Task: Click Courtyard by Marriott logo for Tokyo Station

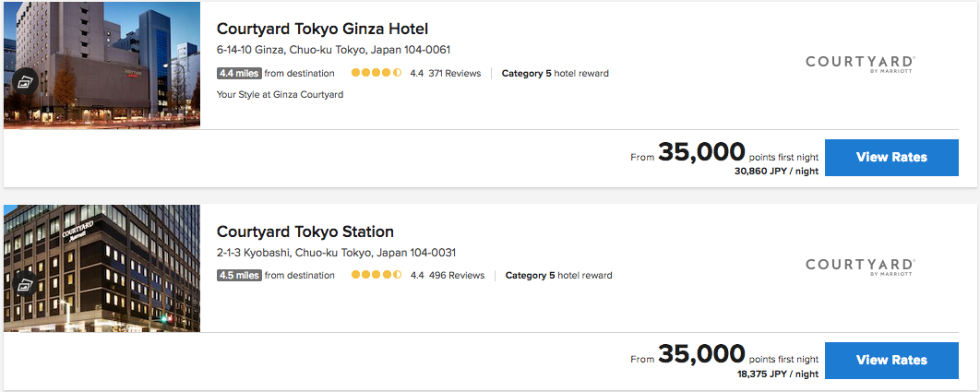Action: pos(859,267)
